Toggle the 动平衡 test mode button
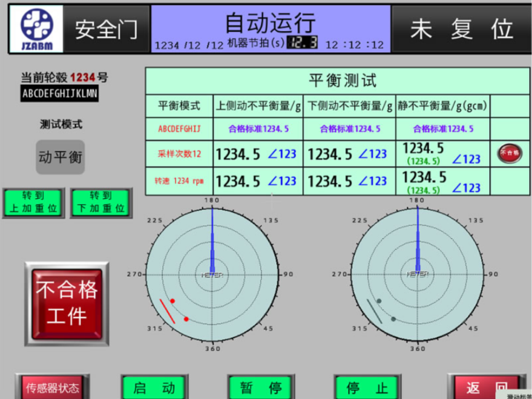Viewport: 532px width, 399px height. pyautogui.click(x=60, y=157)
